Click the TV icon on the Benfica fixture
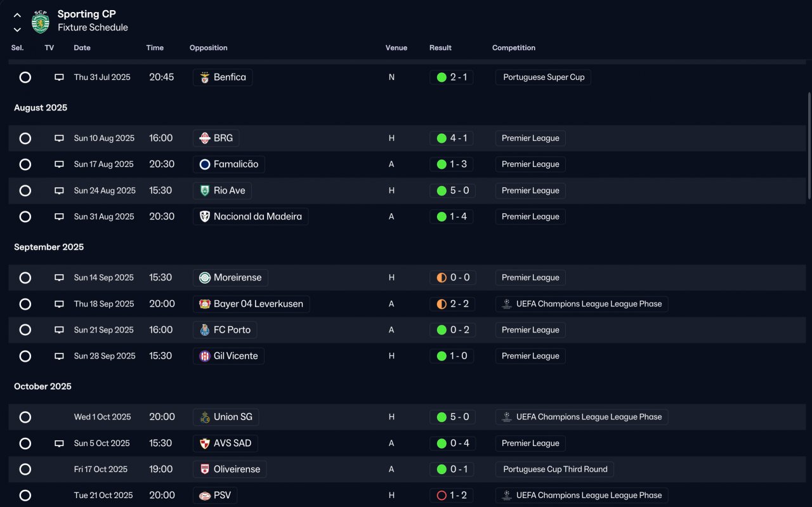 59,77
